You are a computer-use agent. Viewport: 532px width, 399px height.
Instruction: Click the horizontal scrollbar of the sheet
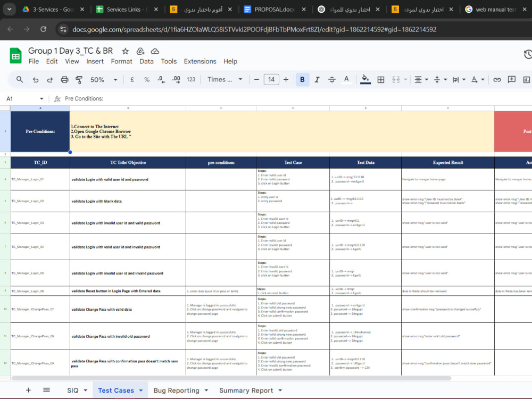231,378
